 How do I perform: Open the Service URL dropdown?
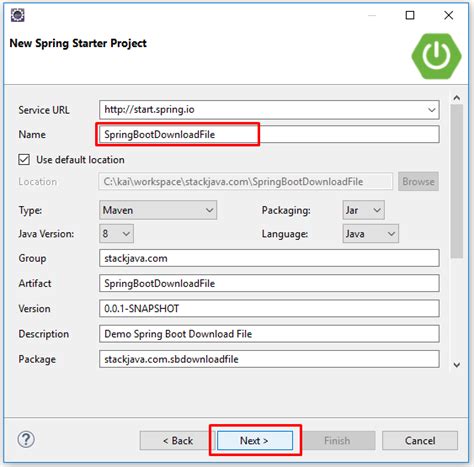coord(432,110)
